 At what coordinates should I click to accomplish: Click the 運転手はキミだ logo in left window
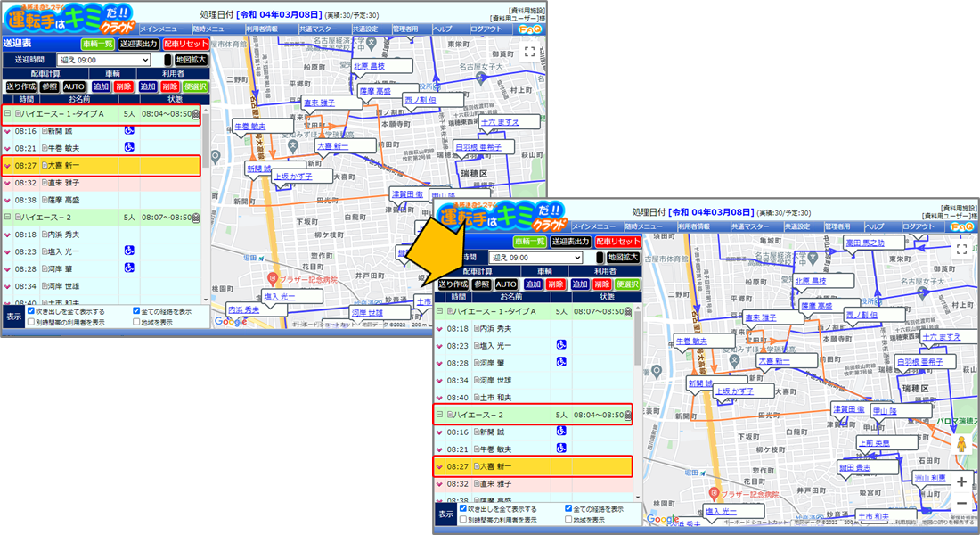click(x=69, y=19)
